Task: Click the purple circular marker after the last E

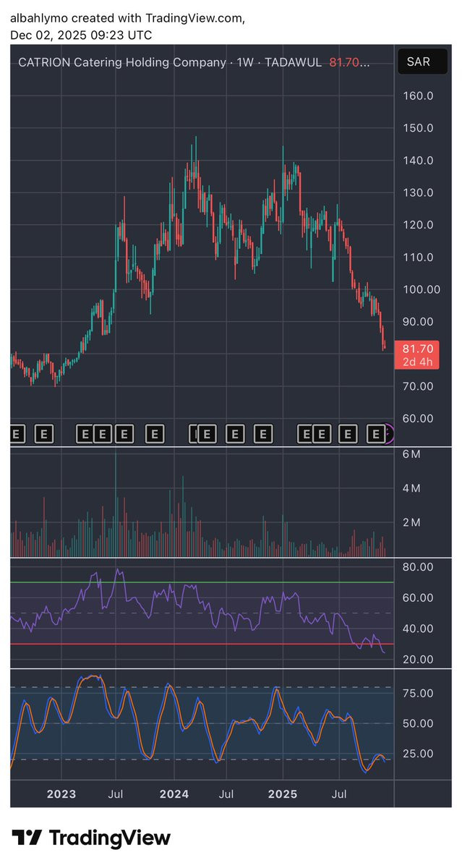Action: tap(390, 434)
